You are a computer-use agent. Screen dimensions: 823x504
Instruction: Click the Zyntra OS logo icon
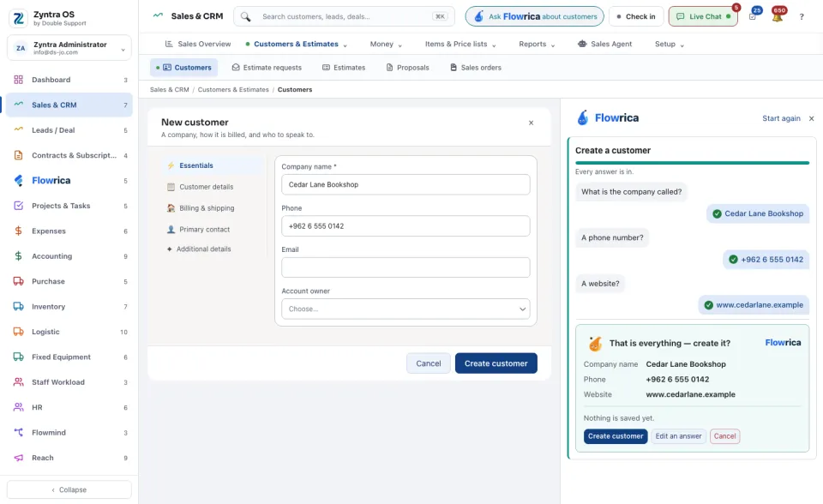point(18,18)
